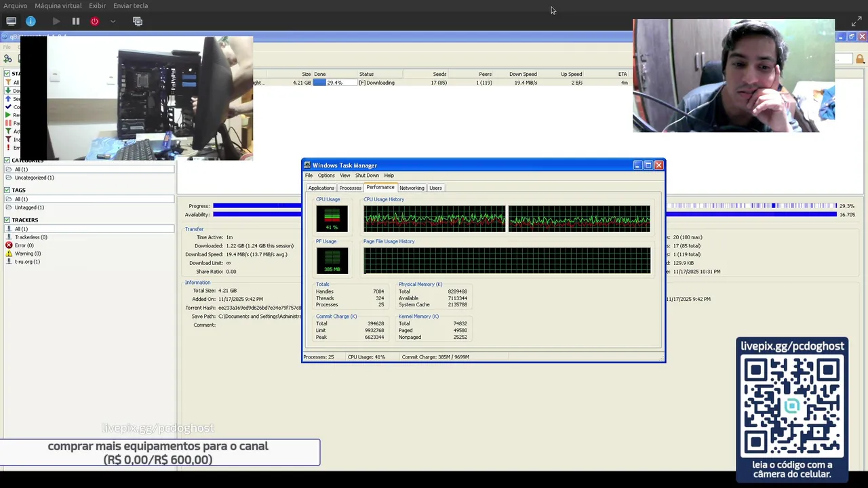Viewport: 868px width, 488px height.
Task: Click the Page File Usage History graph
Action: coord(507,260)
